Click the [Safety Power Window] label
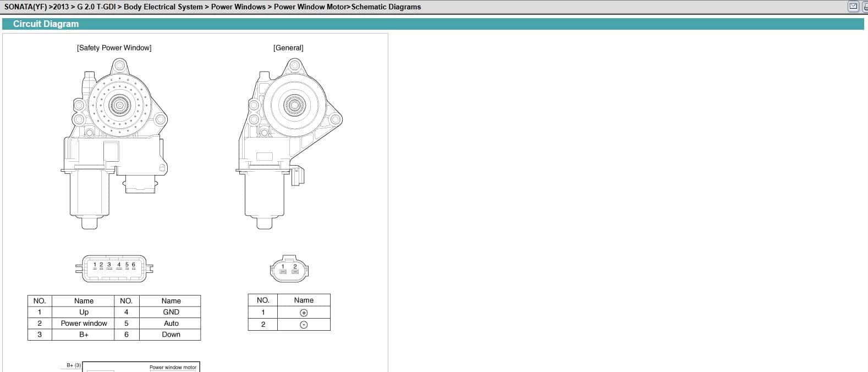The image size is (868, 372). pyautogui.click(x=114, y=48)
